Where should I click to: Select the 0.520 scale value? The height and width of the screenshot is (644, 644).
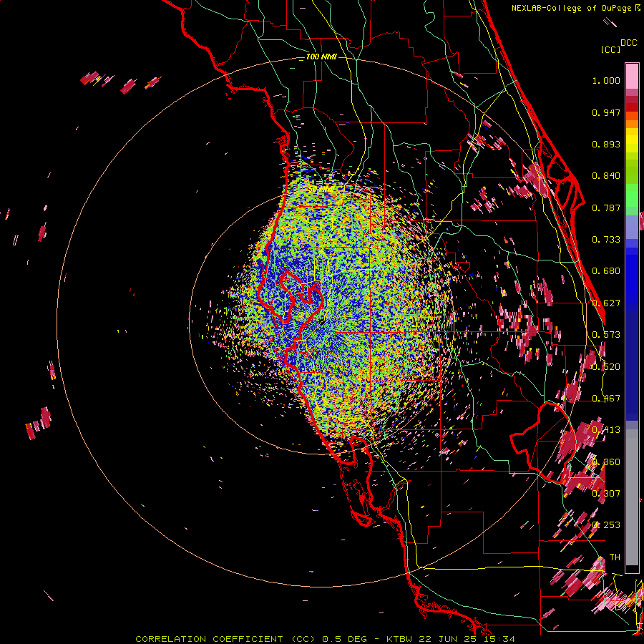[x=606, y=367]
